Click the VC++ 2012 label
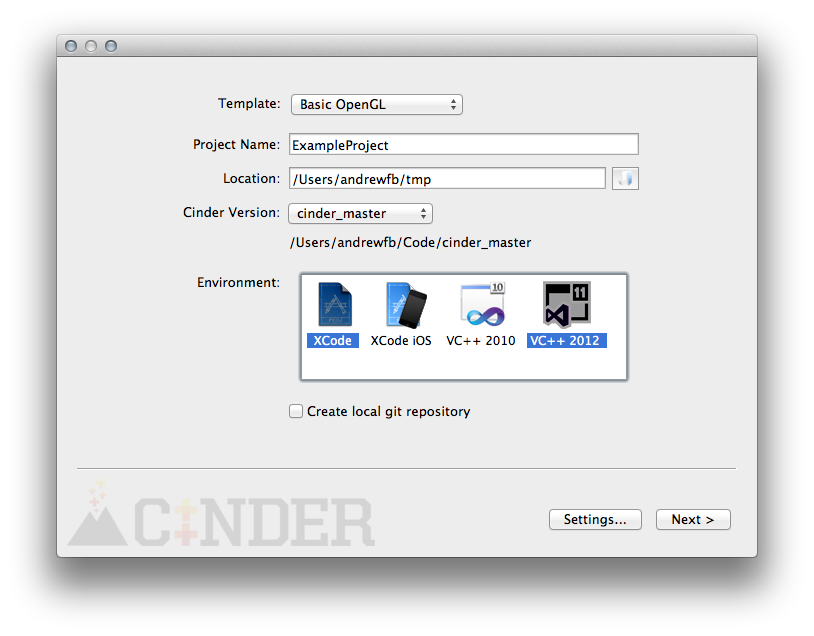The height and width of the screenshot is (636, 814). coord(566,341)
